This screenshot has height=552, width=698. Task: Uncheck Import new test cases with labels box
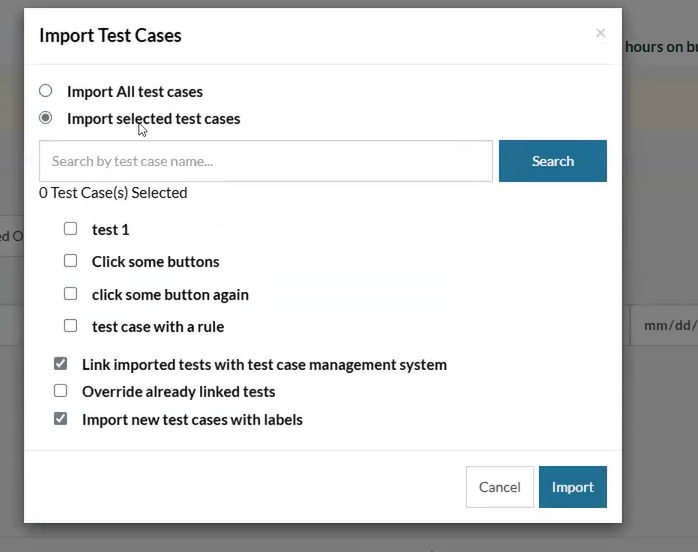coord(61,419)
